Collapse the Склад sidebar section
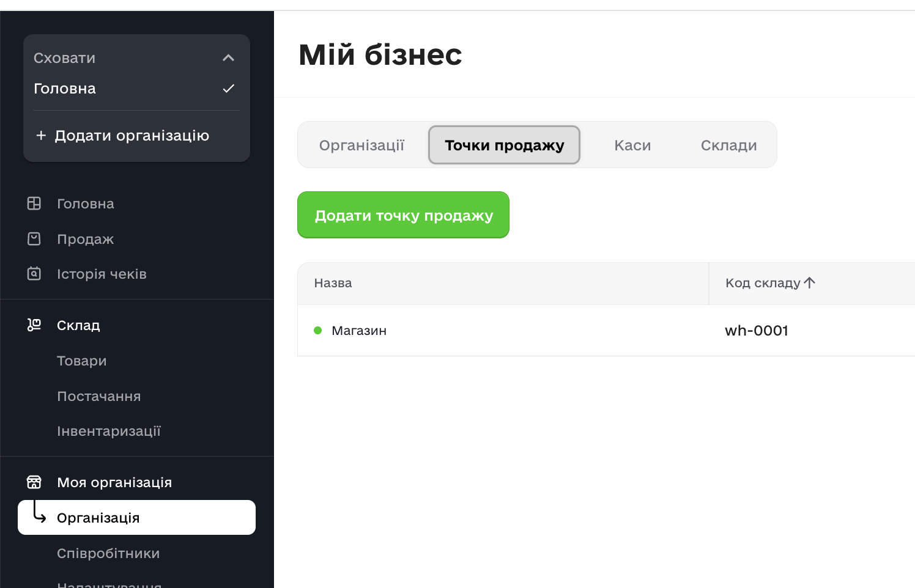This screenshot has height=588, width=915. 78,325
